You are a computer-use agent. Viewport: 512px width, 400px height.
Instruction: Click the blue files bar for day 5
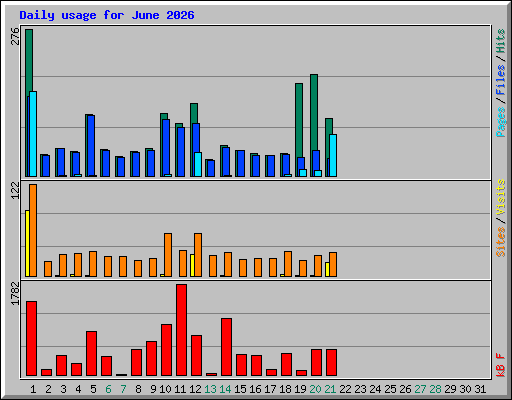tap(91, 146)
